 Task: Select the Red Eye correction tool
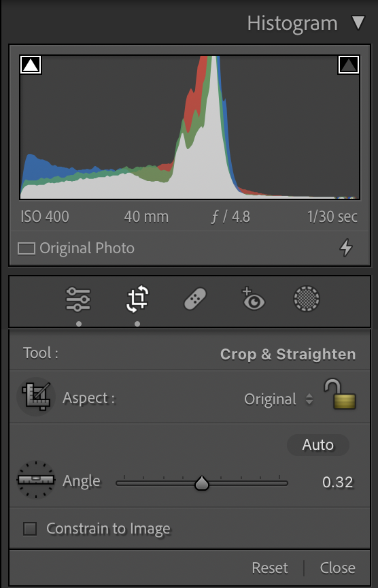[x=253, y=299]
